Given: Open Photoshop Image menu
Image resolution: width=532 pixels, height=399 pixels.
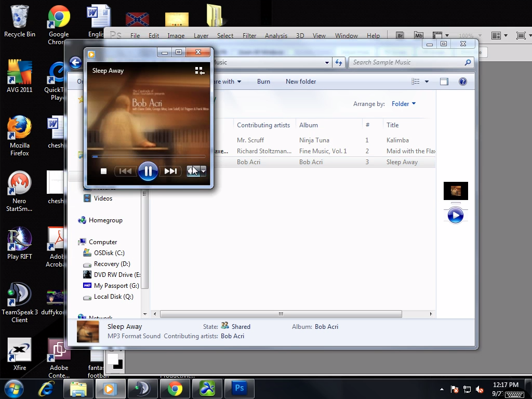Looking at the screenshot, I should point(176,36).
